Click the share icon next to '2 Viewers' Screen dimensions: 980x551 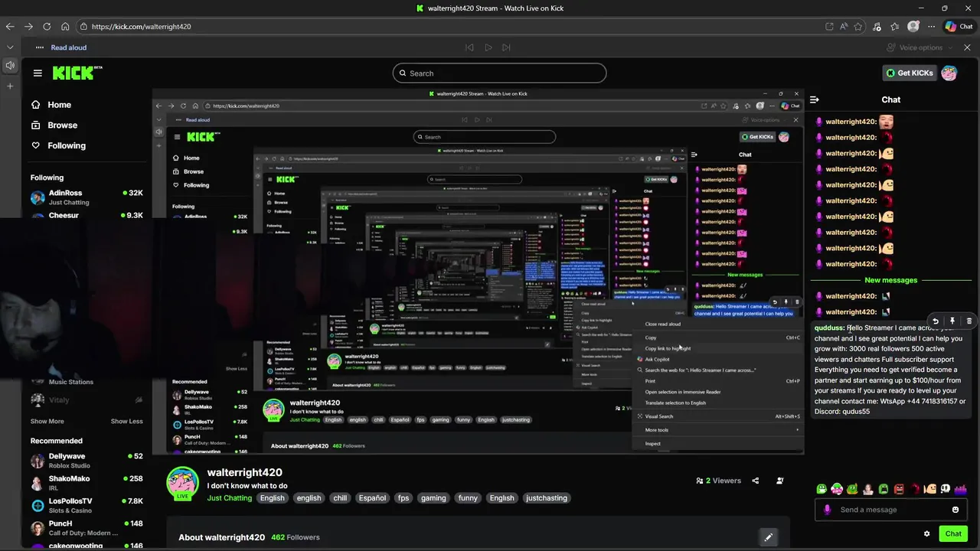756,481
